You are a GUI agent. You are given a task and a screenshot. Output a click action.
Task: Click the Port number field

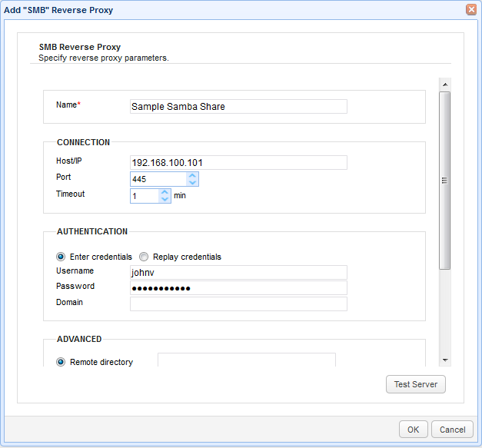click(158, 178)
